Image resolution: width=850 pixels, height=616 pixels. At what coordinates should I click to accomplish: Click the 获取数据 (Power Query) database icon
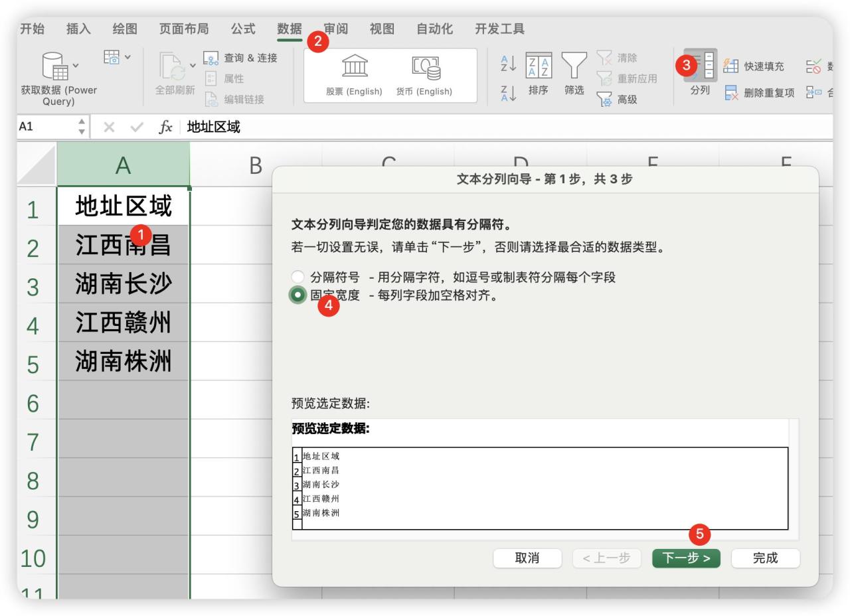[56, 66]
